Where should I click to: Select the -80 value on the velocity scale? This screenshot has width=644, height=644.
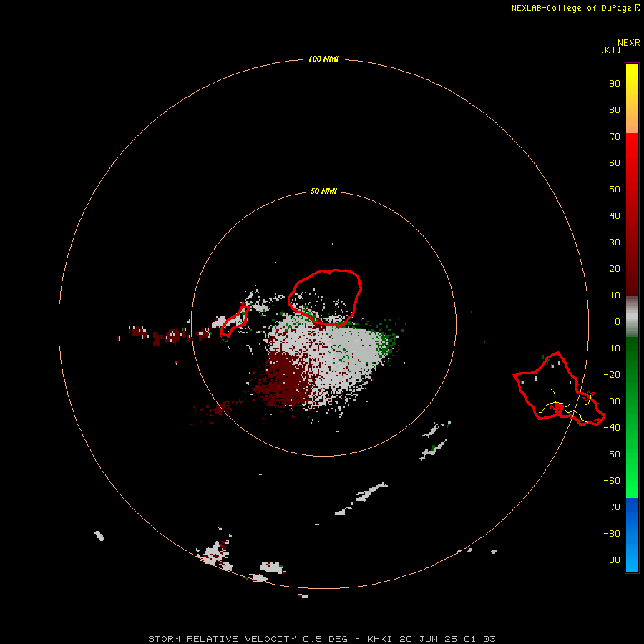click(612, 534)
